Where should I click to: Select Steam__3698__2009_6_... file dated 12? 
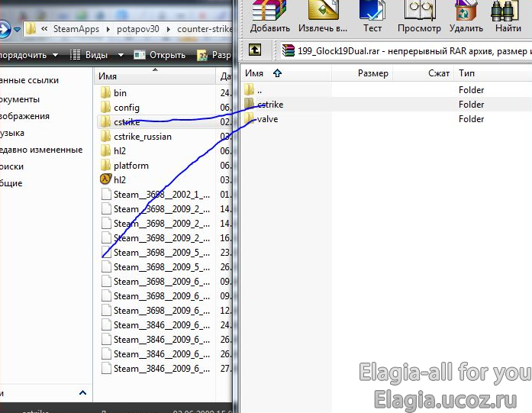click(162, 311)
